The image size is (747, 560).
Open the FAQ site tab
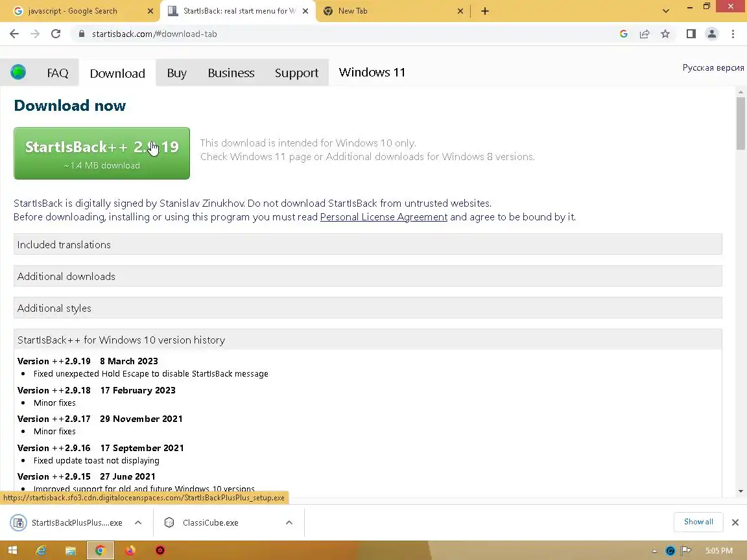pyautogui.click(x=58, y=73)
